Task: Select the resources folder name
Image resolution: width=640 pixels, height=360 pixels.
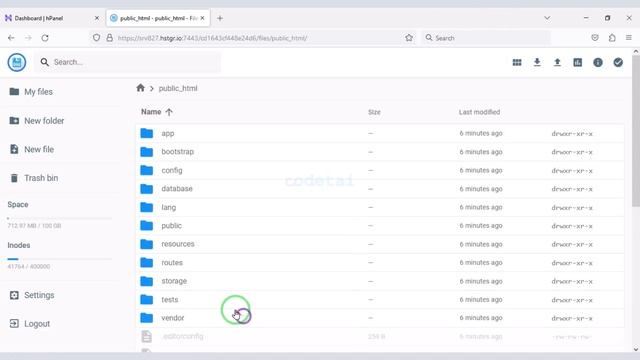Action: click(178, 244)
